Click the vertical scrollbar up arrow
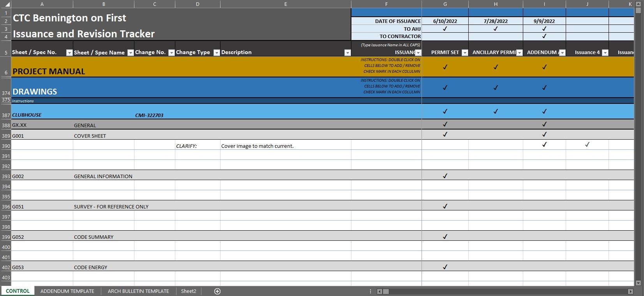The width and height of the screenshot is (644, 296). [x=638, y=4]
